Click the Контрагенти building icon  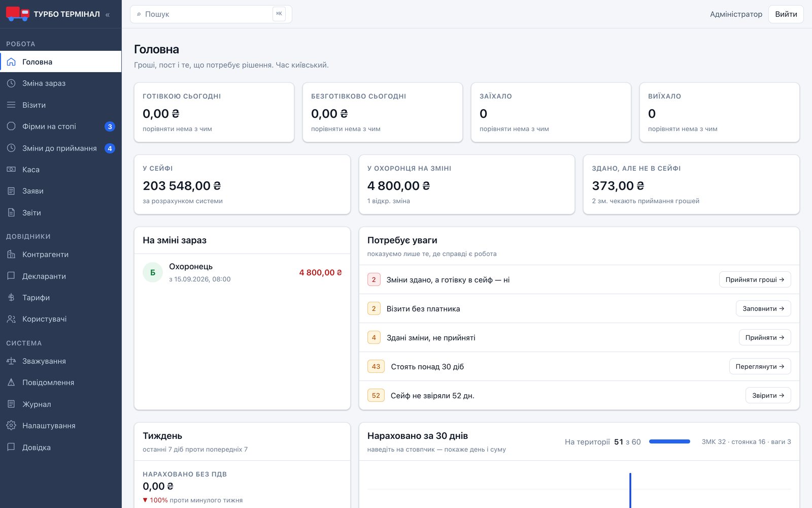pyautogui.click(x=11, y=255)
